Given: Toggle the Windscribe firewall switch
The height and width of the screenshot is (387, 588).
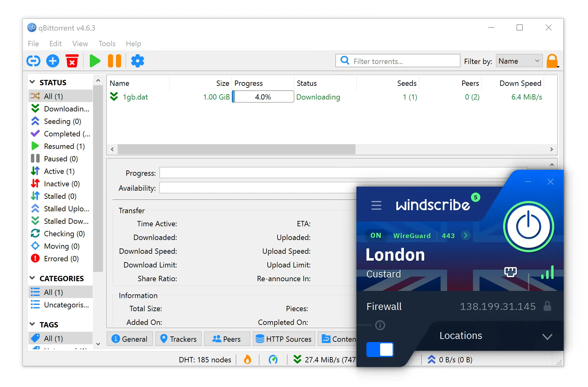Looking at the screenshot, I should click(380, 350).
